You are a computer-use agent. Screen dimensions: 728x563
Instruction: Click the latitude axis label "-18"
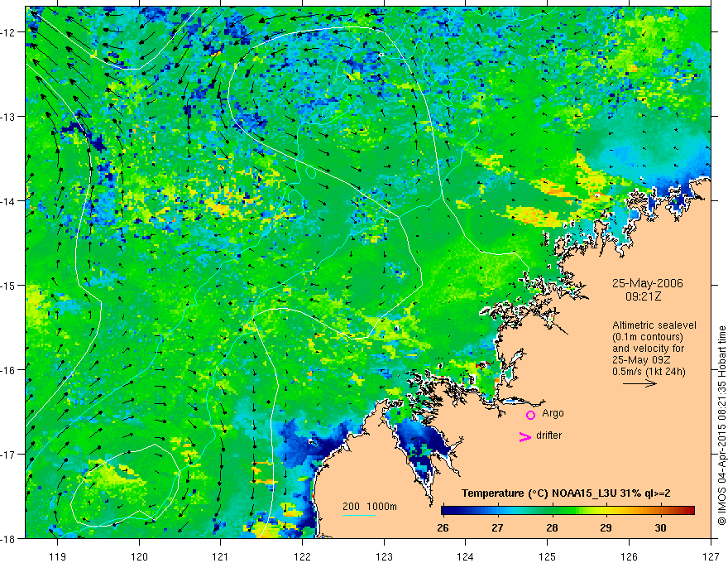click(9, 538)
